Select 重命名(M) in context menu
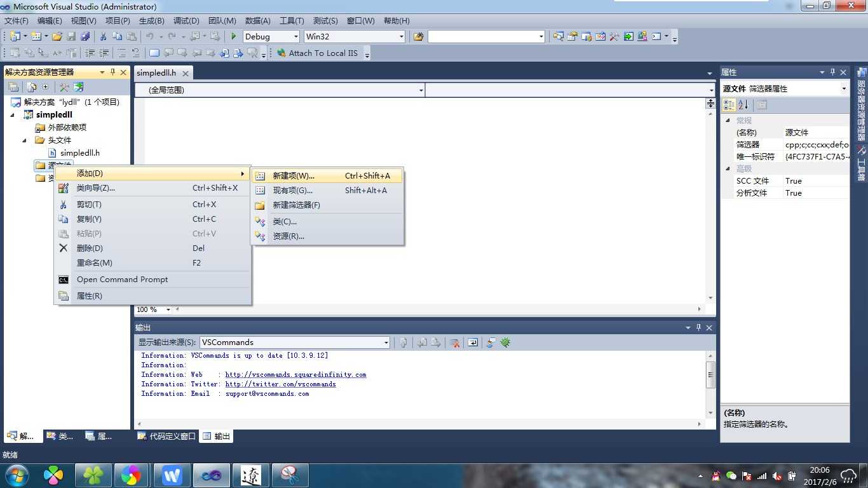The image size is (868, 488). [x=153, y=263]
